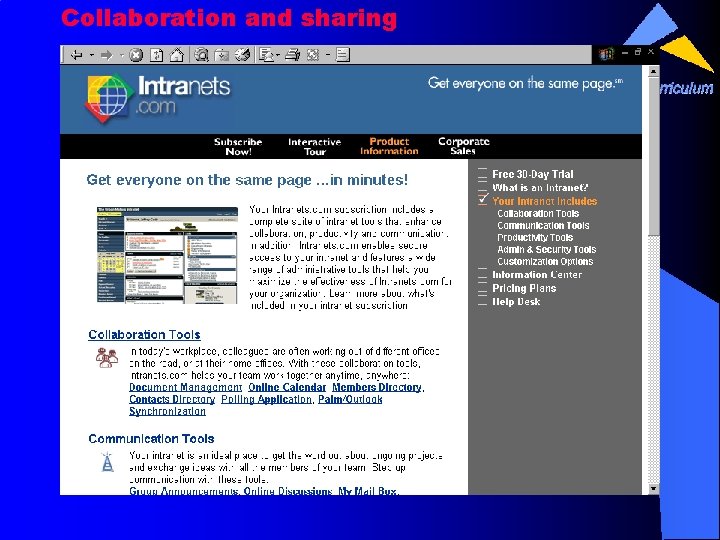This screenshot has width=720, height=540.
Task: Click checkmark beside Your Intranet Includes
Action: point(483,199)
